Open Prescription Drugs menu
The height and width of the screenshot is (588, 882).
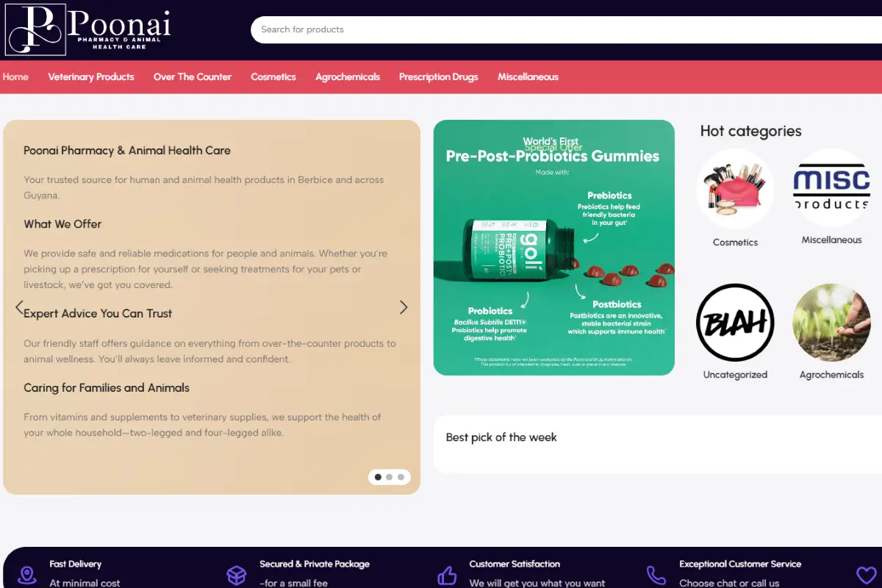439,76
